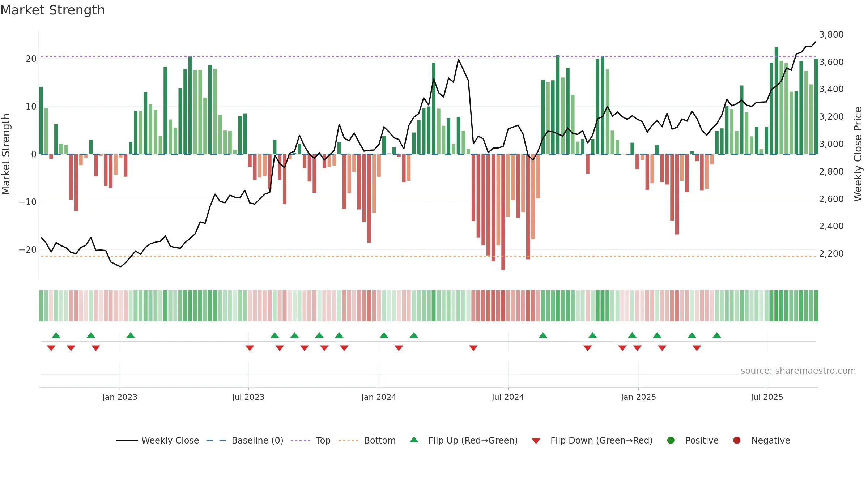Click the 3,000 price tick label
The height and width of the screenshot is (488, 868).
click(831, 144)
